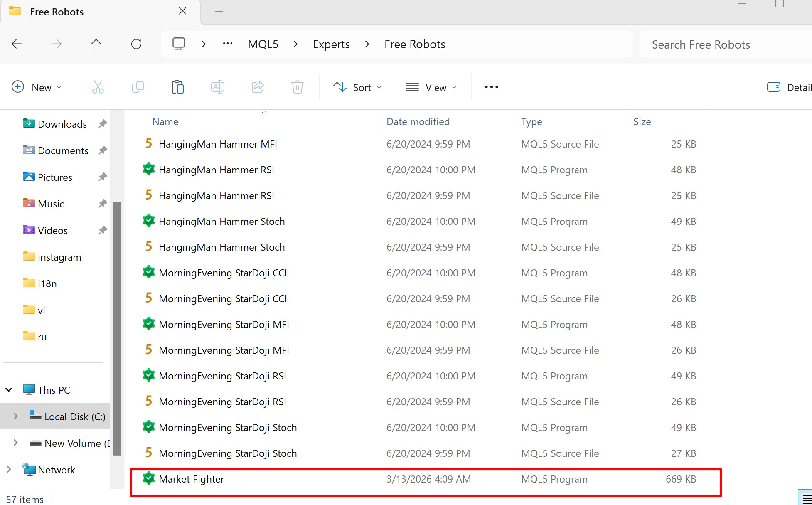812x505 pixels.
Task: Refresh the current folder view
Action: tap(136, 44)
